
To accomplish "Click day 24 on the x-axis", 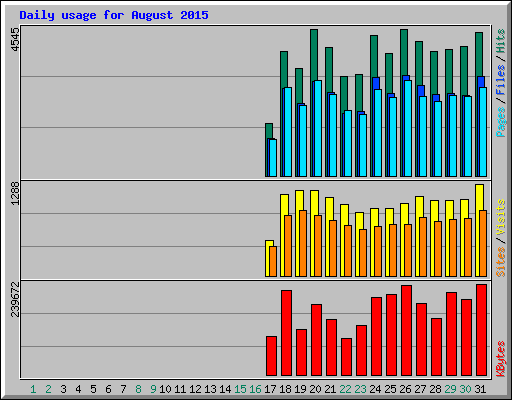I will coord(375,389).
